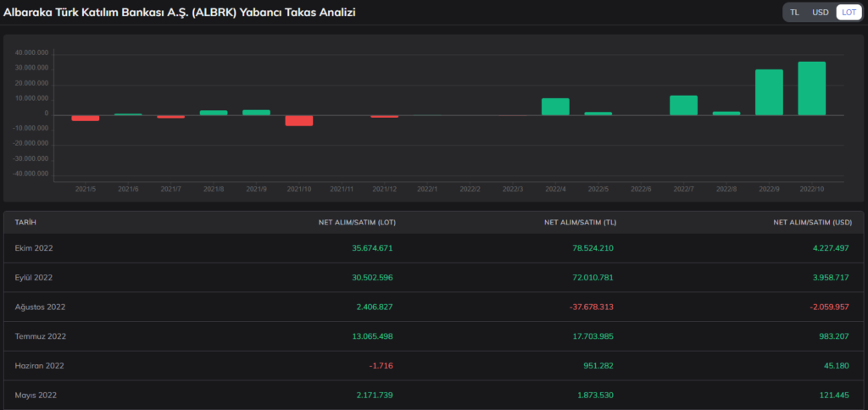Image resolution: width=868 pixels, height=410 pixels.
Task: Click the ALBRK Yabancı Takas Analizi page title
Action: click(180, 12)
